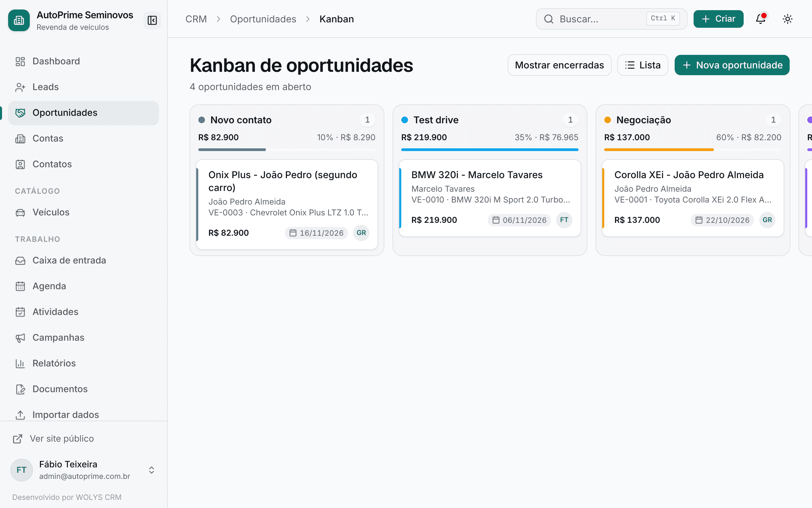812x508 pixels.
Task: Open Ver site público link
Action: [53, 439]
